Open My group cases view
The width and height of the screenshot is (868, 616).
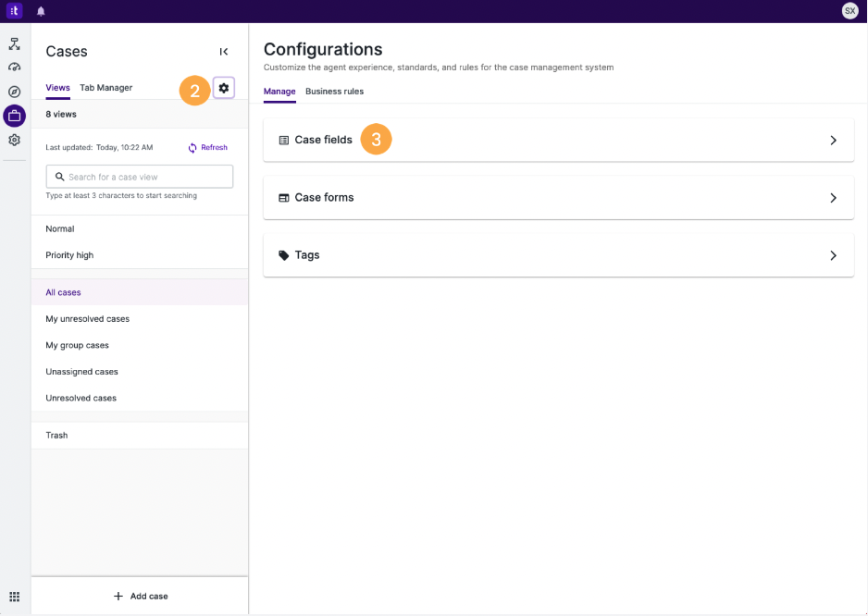click(x=140, y=345)
